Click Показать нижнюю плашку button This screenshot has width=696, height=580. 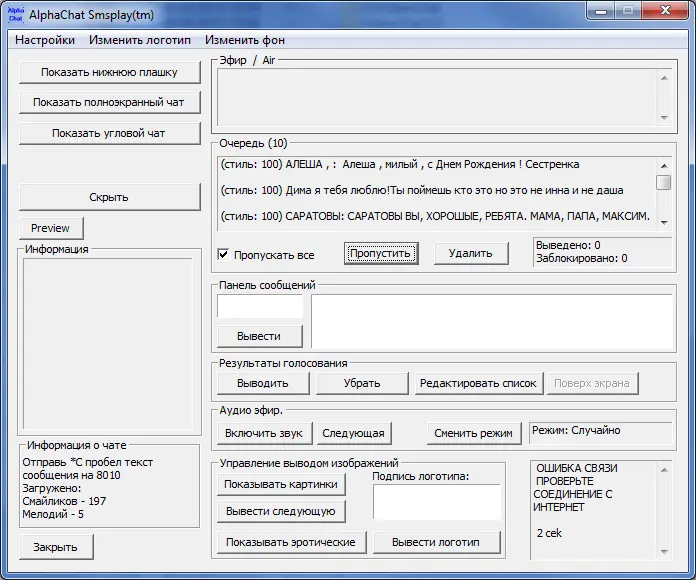109,72
